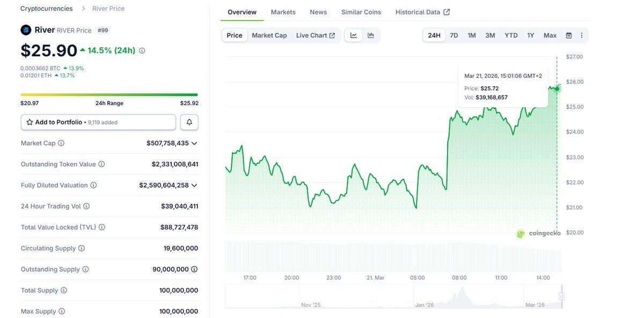The width and height of the screenshot is (644, 318).
Task: Select the Market Cap chart toggle
Action: pos(269,35)
